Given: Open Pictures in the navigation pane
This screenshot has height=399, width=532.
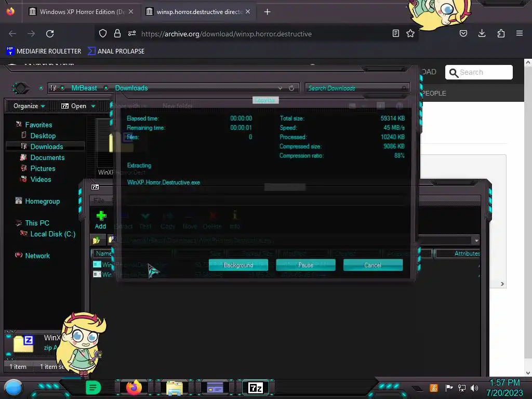Looking at the screenshot, I should (43, 169).
